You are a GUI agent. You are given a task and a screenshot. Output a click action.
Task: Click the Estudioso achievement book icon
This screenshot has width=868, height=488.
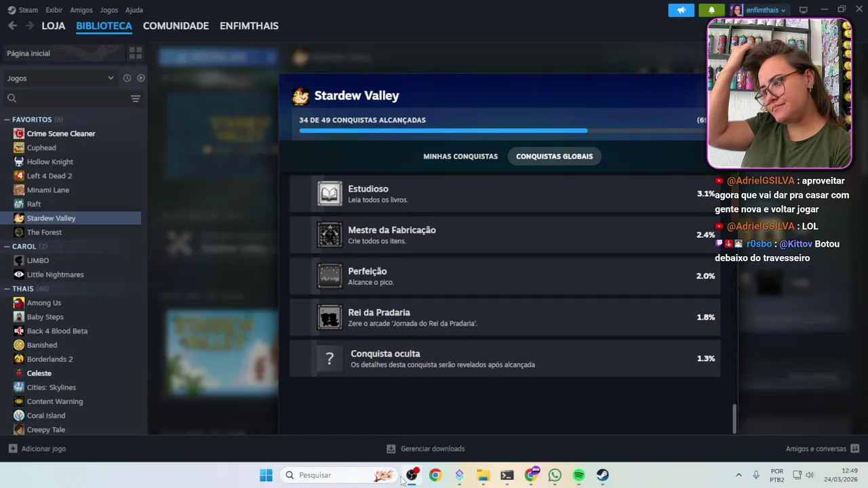pos(330,194)
